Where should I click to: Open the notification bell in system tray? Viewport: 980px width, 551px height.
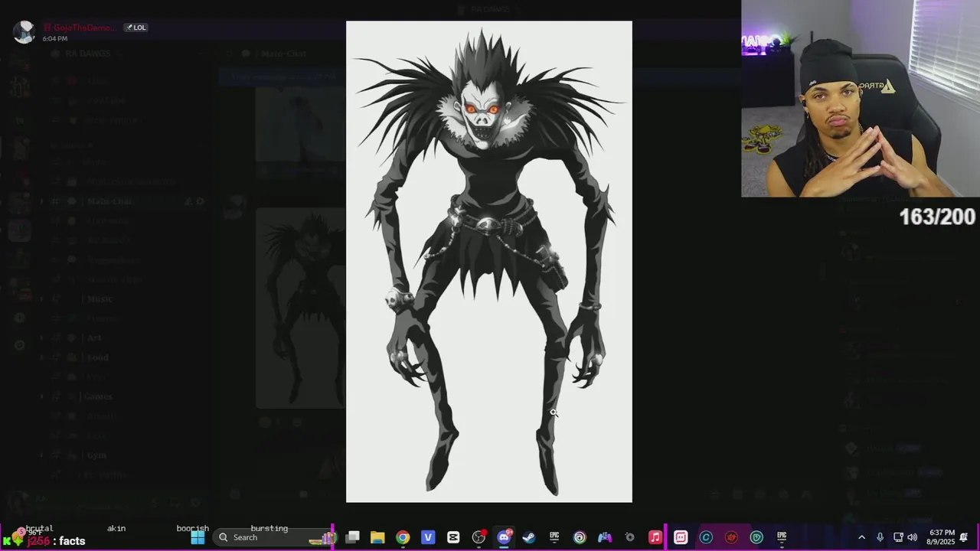(964, 537)
